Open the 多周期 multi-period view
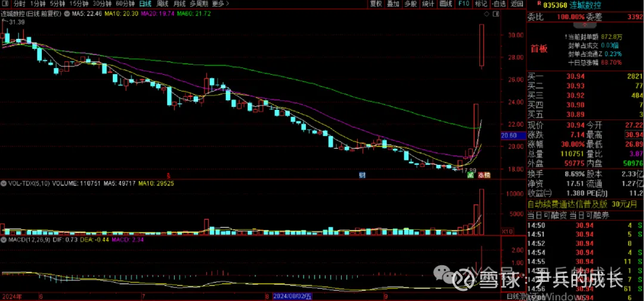 tap(199, 4)
